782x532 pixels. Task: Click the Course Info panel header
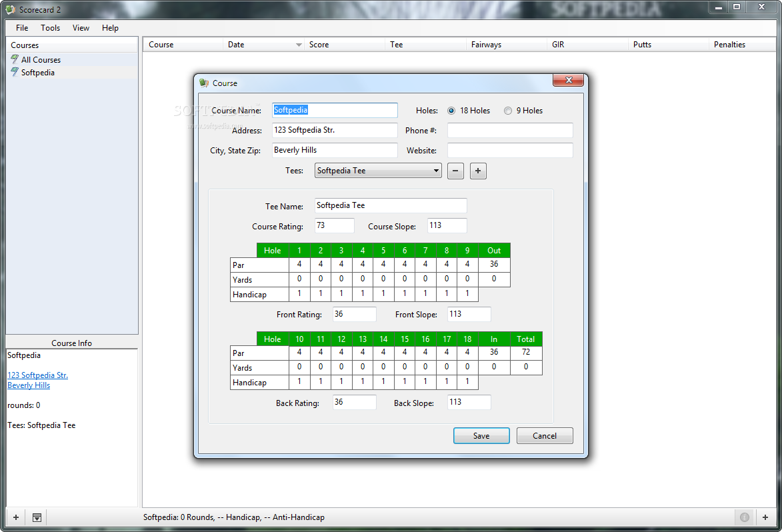[x=72, y=343]
